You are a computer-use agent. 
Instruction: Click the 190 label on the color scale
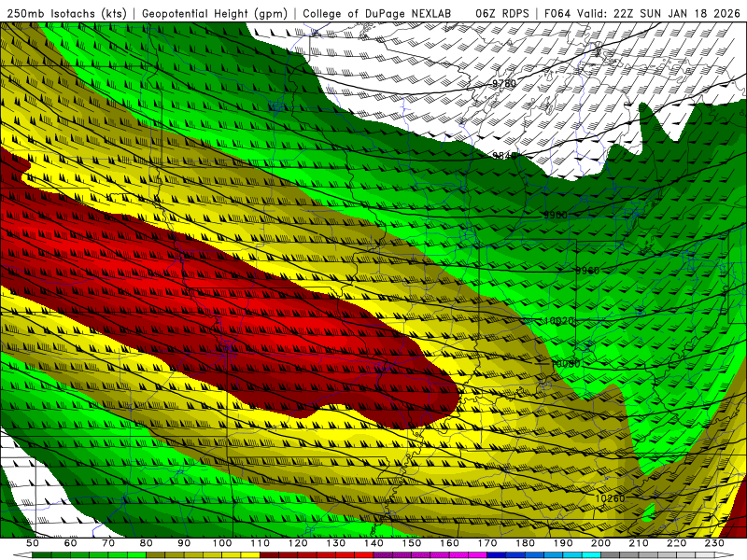[x=563, y=543]
